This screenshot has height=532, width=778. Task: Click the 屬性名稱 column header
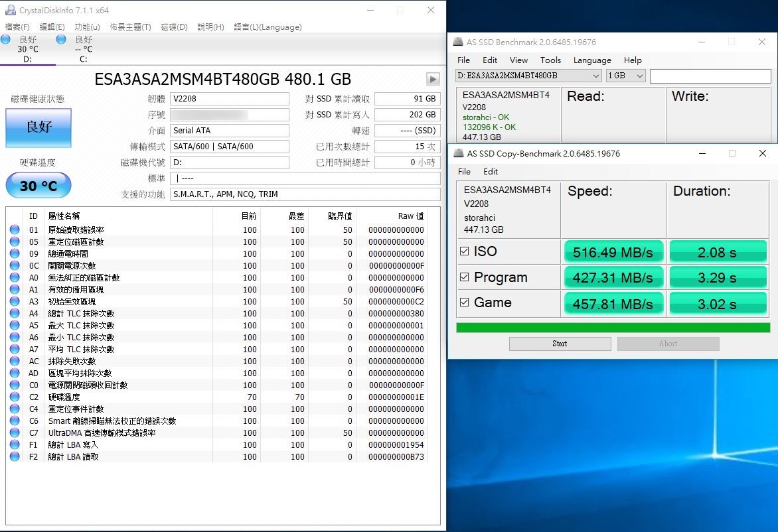pos(64,216)
